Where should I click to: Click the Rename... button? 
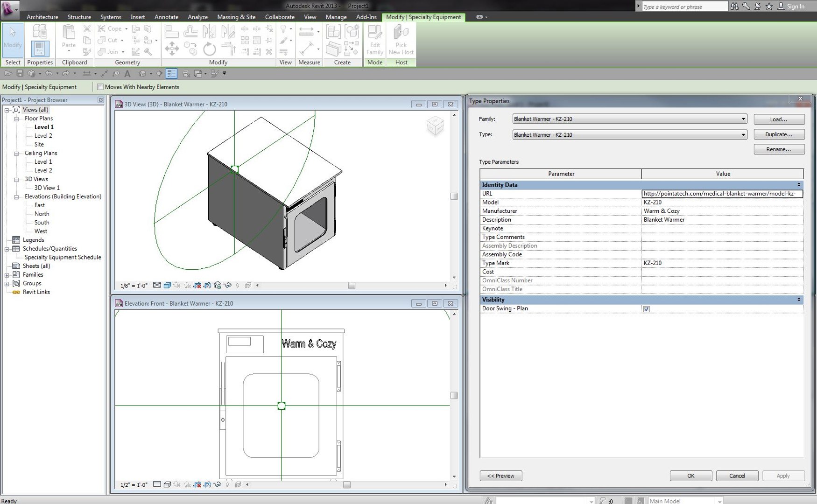click(779, 149)
